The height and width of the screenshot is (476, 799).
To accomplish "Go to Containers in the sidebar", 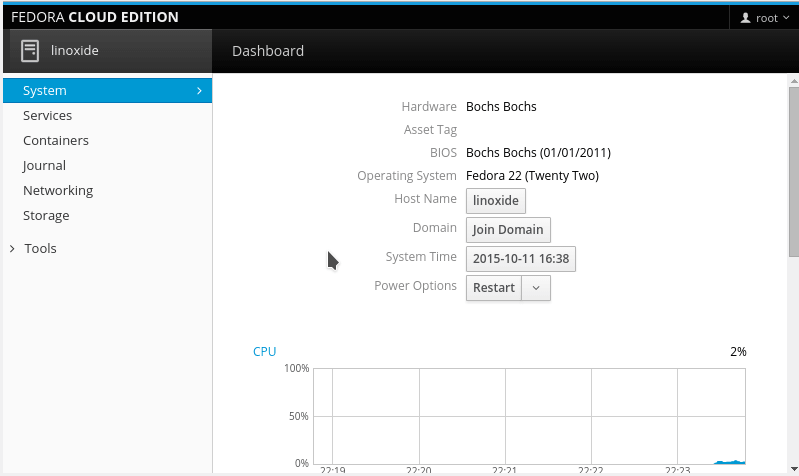I will pyautogui.click(x=56, y=141).
